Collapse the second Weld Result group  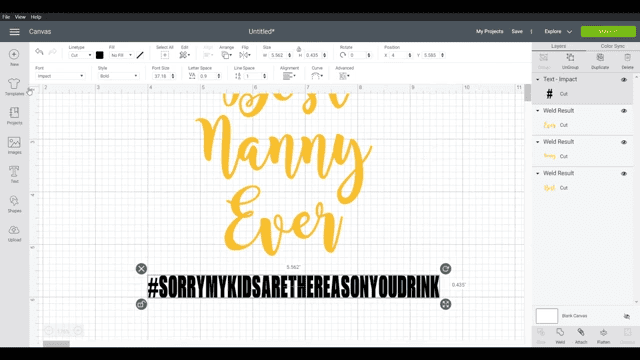pos(538,142)
